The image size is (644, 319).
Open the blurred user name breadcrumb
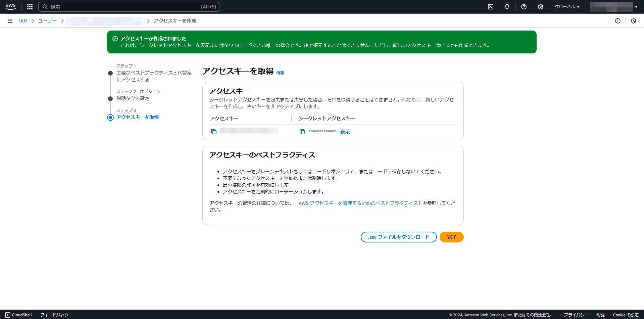coord(104,21)
